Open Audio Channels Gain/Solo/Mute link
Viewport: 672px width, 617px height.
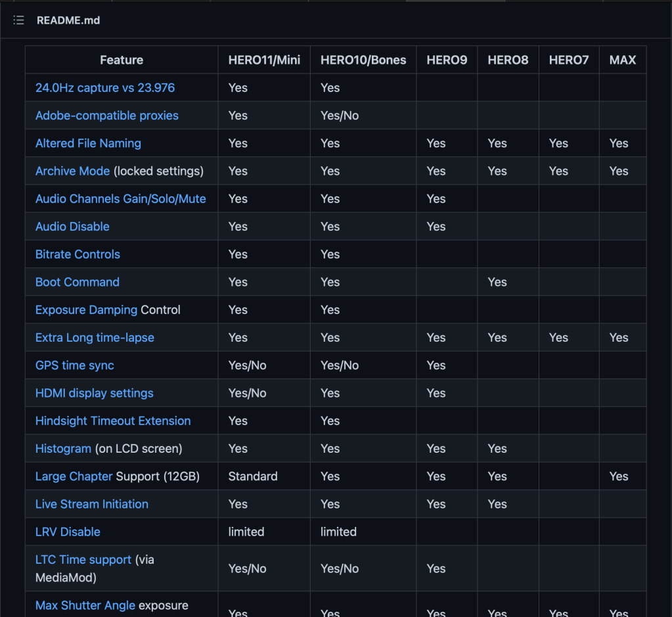point(120,198)
